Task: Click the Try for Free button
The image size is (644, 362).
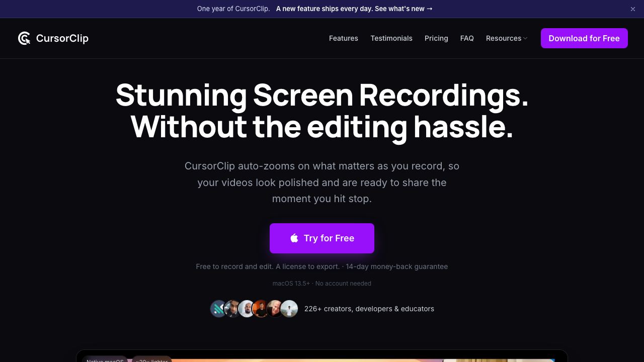Action: (322, 238)
